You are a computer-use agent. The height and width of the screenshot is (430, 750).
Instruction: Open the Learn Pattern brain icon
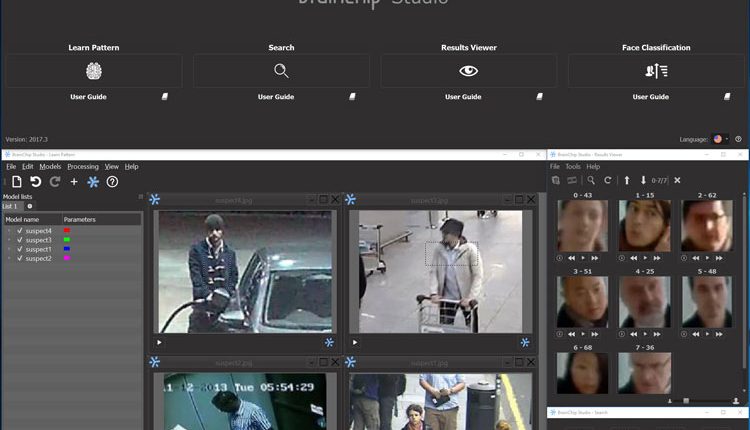(x=94, y=71)
